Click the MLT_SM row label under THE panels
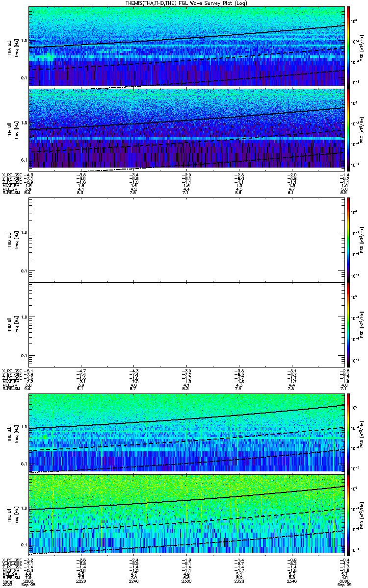This screenshot has width=368, height=588. point(9,575)
